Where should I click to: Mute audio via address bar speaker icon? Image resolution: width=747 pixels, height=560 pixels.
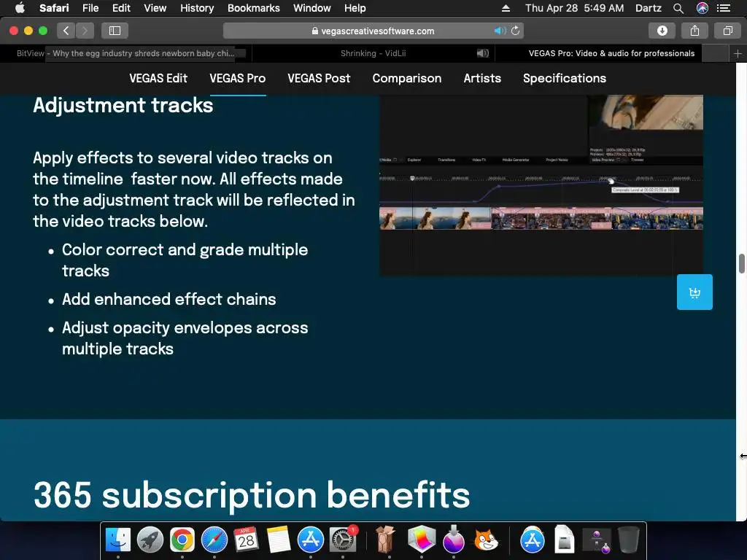pos(499,31)
